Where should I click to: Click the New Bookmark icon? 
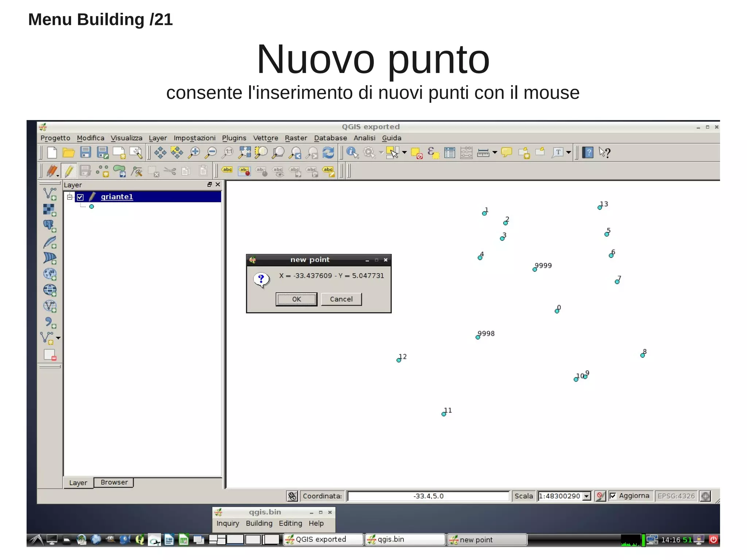coord(524,152)
